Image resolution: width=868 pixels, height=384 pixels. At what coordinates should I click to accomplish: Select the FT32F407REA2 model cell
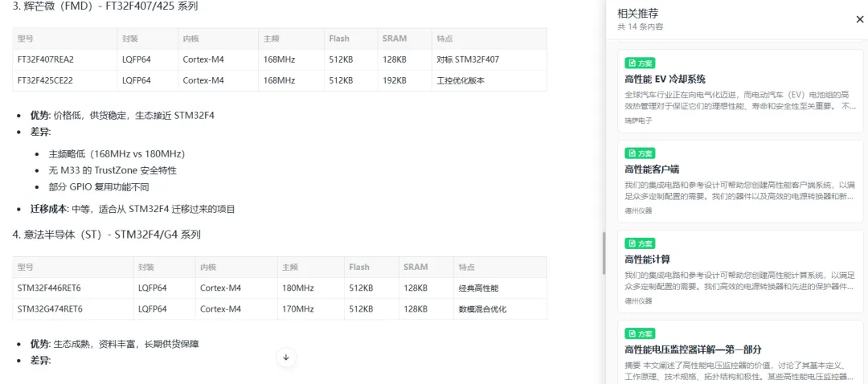pos(65,59)
